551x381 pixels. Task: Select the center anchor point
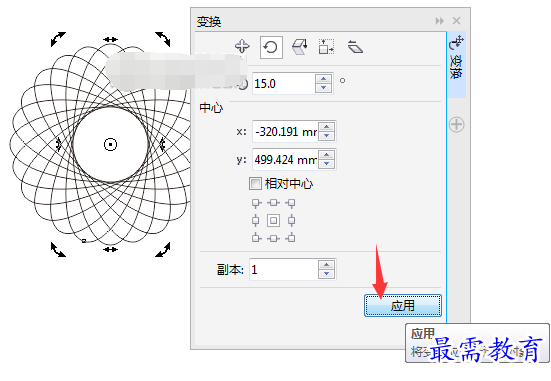point(273,221)
